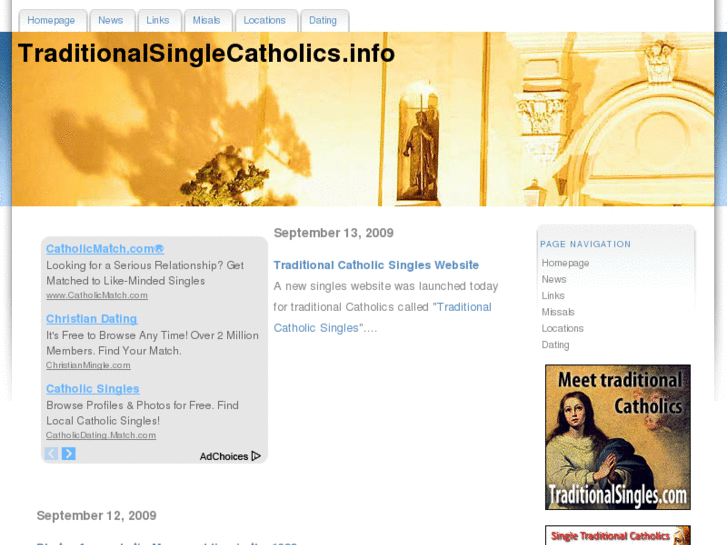Image resolution: width=727 pixels, height=545 pixels.
Task: Open the News tab
Action: 111,21
